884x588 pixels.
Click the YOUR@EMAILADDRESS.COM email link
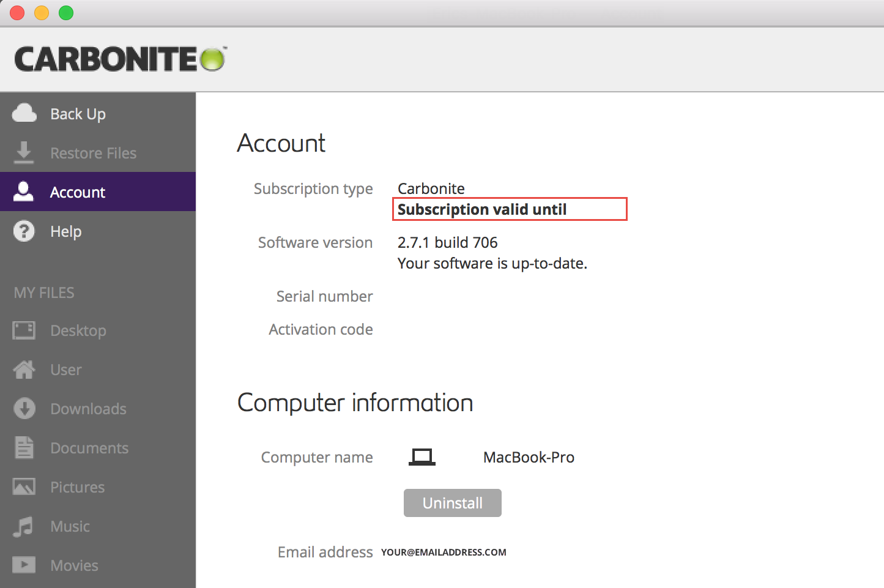(x=443, y=551)
